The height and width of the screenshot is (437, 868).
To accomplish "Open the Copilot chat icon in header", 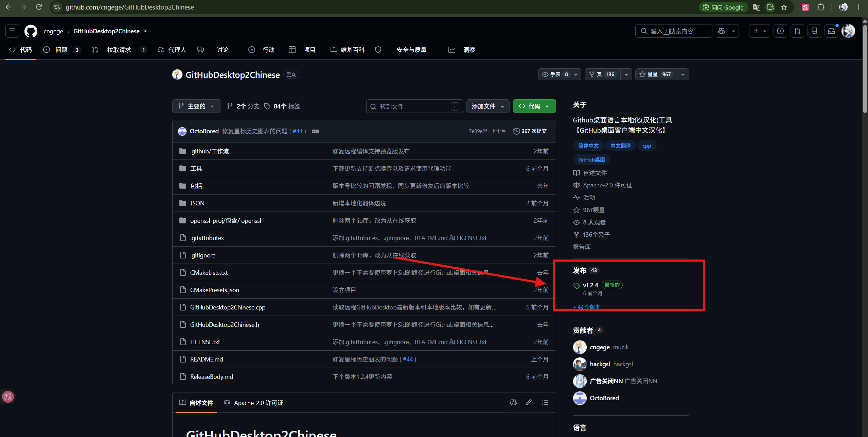I will pyautogui.click(x=722, y=31).
